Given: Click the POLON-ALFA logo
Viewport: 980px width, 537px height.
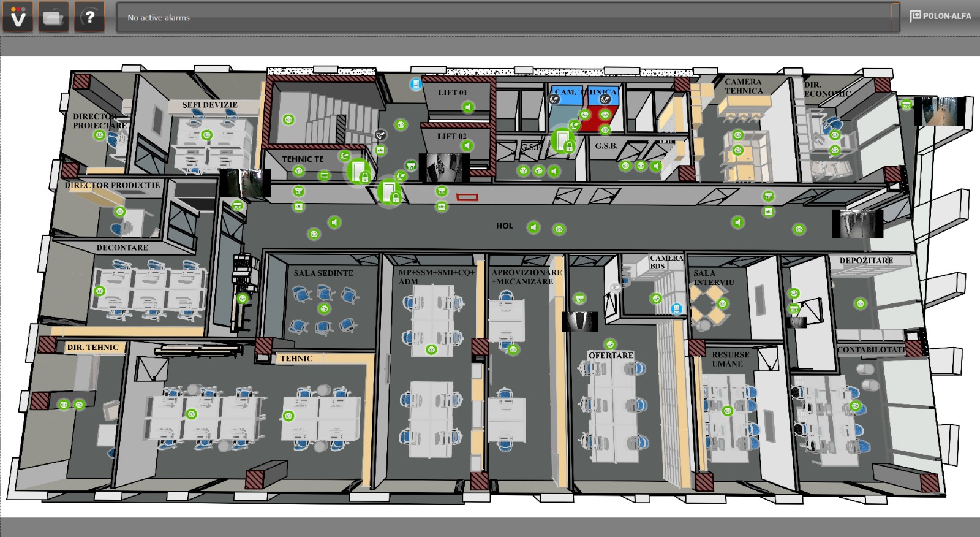Looking at the screenshot, I should tap(940, 16).
